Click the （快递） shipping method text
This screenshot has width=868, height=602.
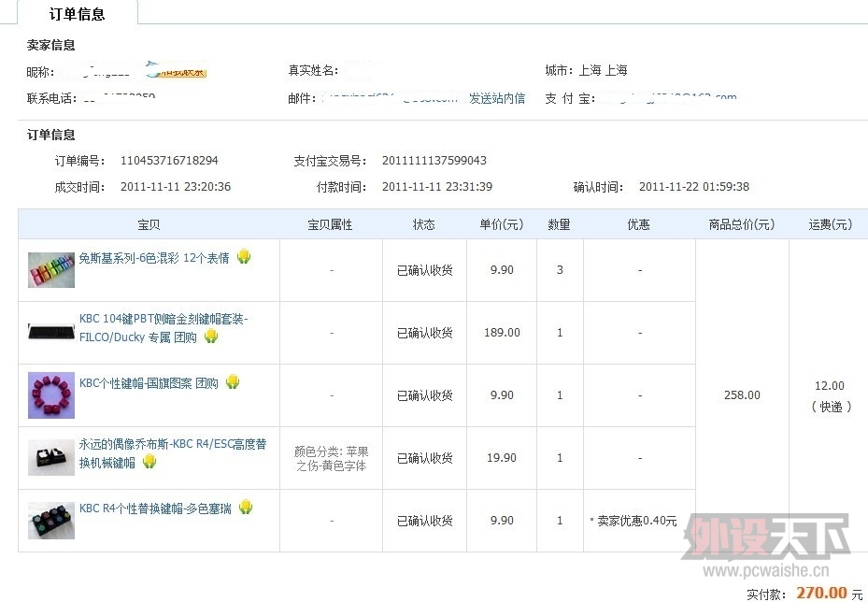(x=831, y=407)
